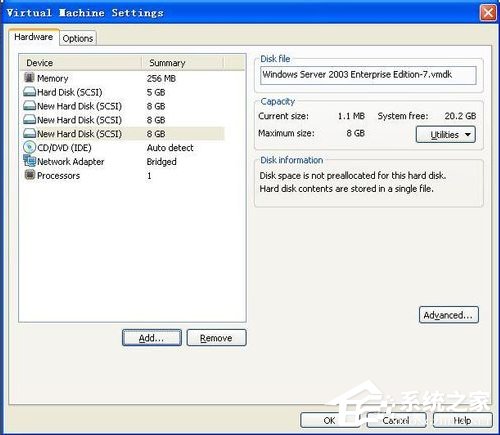The width and height of the screenshot is (500, 435).
Task: Click the Processors chip icon
Action: pos(30,175)
